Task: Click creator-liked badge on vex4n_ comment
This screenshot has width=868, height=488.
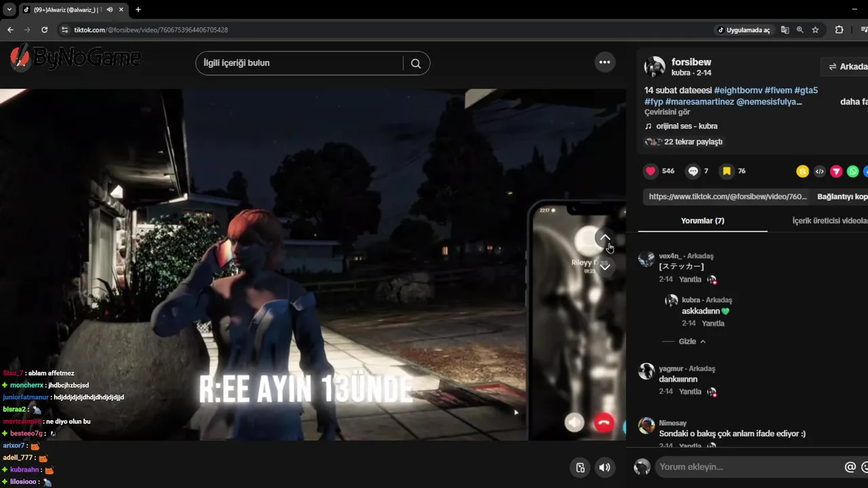Action: point(711,279)
